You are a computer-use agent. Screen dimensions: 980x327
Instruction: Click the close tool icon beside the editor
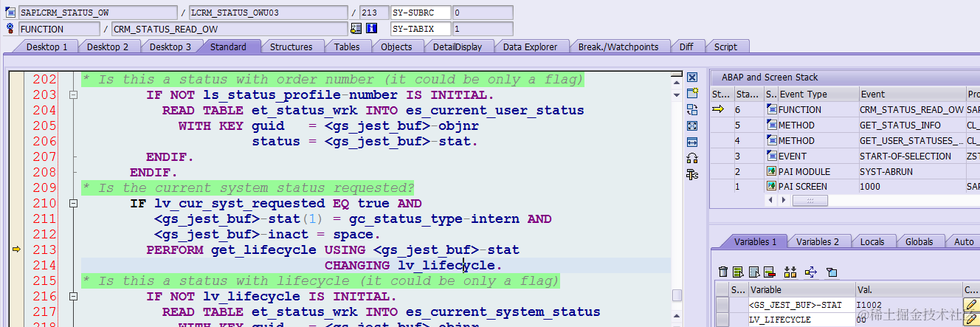pos(692,78)
